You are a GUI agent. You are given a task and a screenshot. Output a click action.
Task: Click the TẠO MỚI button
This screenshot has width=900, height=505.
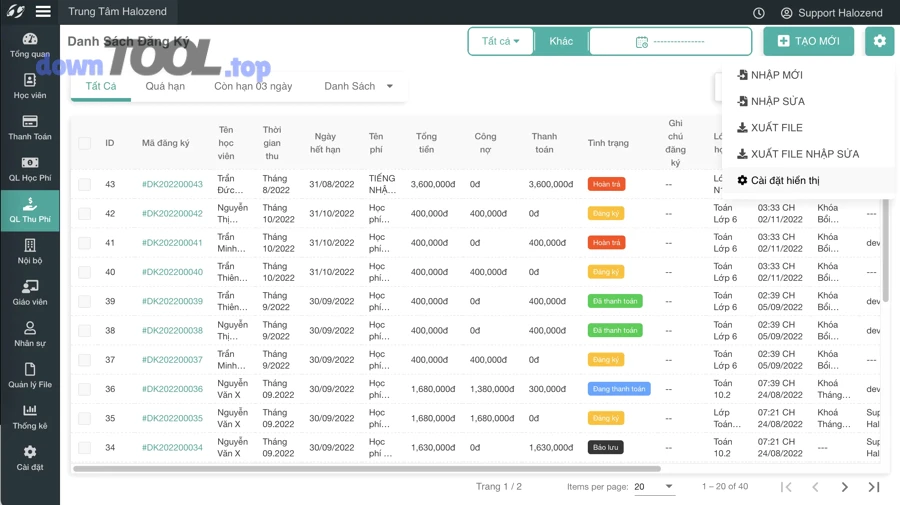pos(808,41)
